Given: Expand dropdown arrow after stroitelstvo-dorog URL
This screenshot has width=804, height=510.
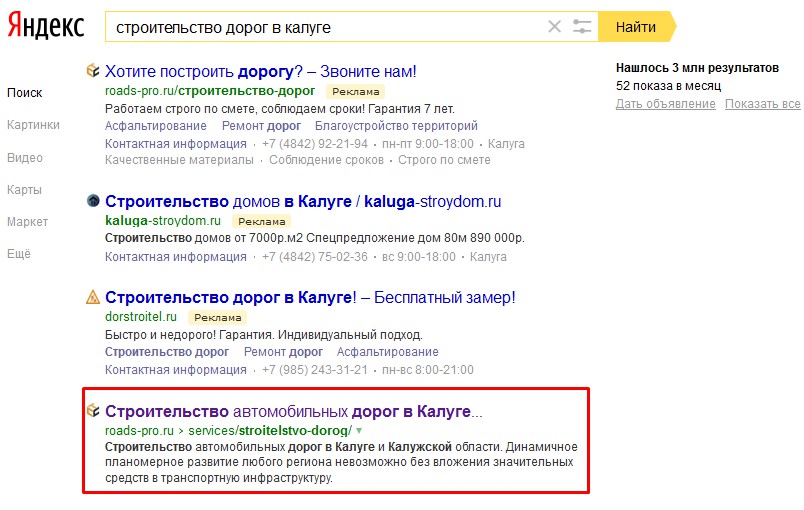Looking at the screenshot, I should click(x=359, y=431).
